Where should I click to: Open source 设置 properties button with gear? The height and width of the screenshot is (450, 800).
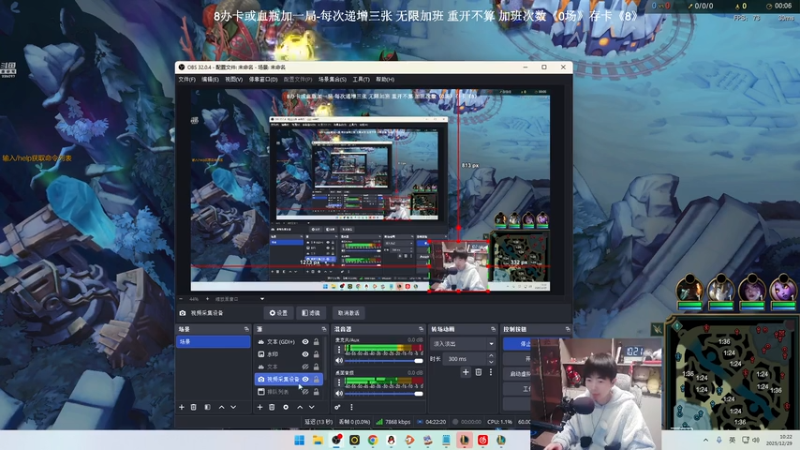tap(279, 313)
